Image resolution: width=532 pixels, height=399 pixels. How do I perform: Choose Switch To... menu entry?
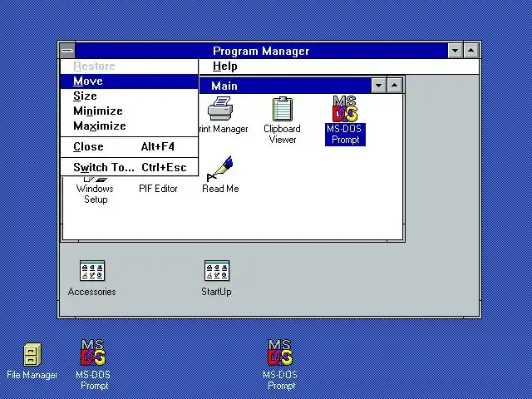130,168
